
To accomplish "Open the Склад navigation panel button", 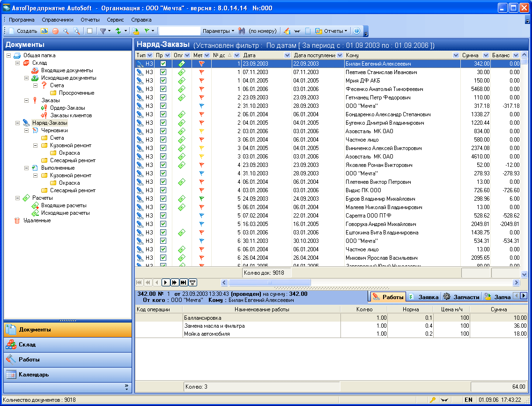I will click(67, 345).
